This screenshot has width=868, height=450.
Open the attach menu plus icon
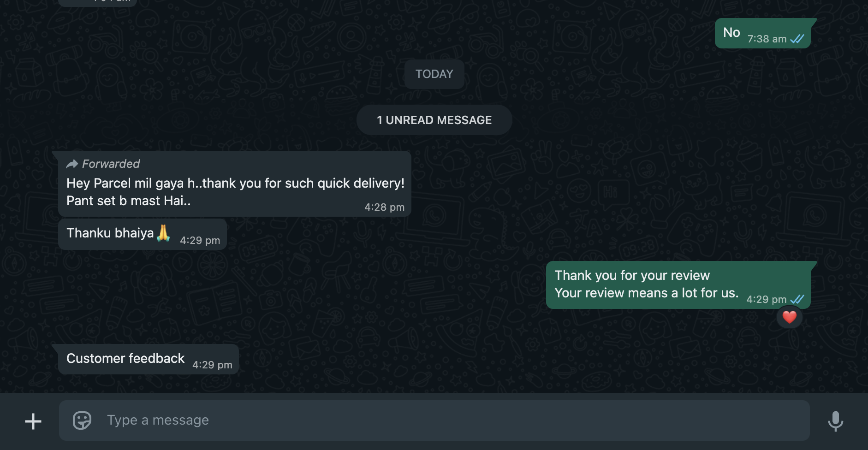click(33, 421)
